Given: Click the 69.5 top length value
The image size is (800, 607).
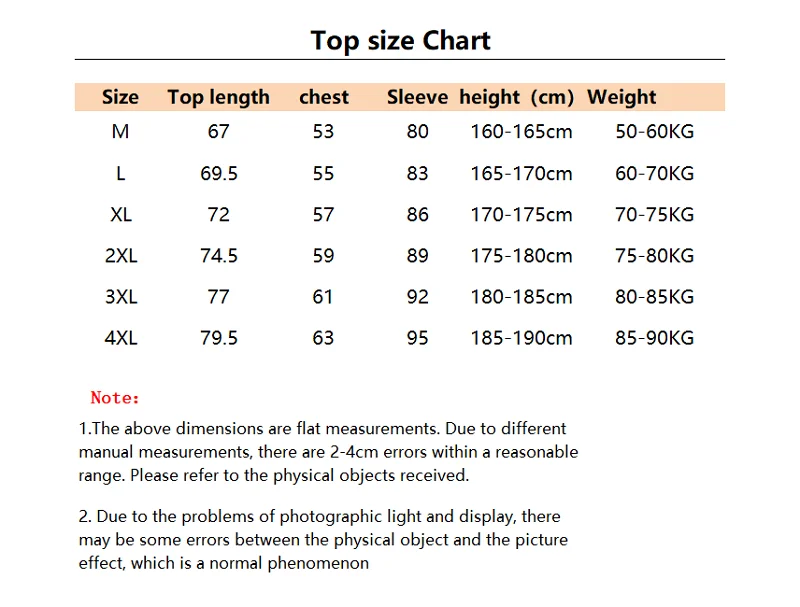Looking at the screenshot, I should [x=219, y=173].
